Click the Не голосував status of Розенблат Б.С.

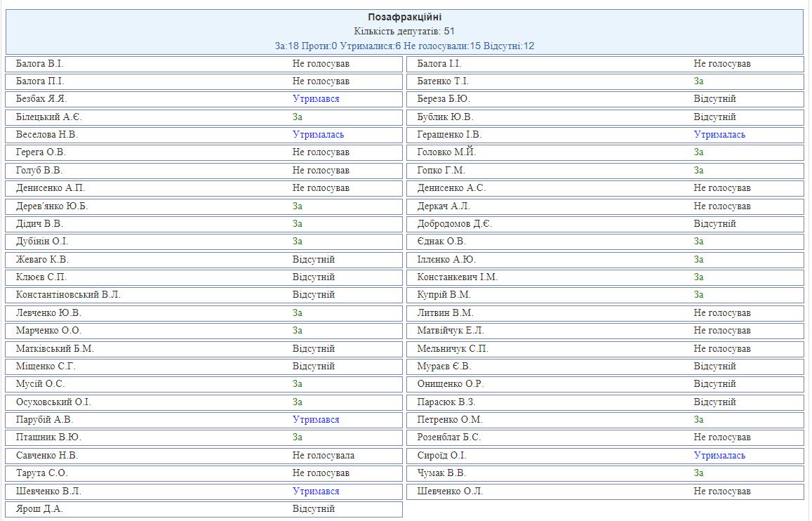[722, 437]
